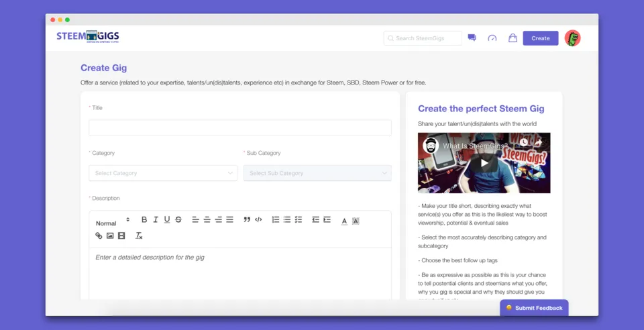Click the Submit Feedback button
The height and width of the screenshot is (330, 644).
pos(534,308)
